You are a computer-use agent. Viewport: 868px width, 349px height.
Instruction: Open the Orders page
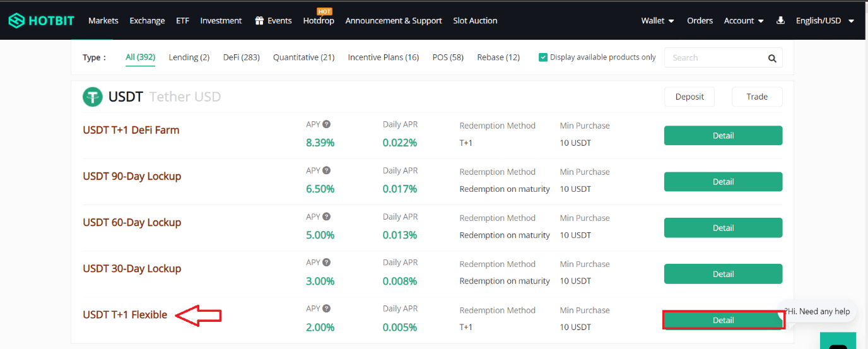pos(700,20)
